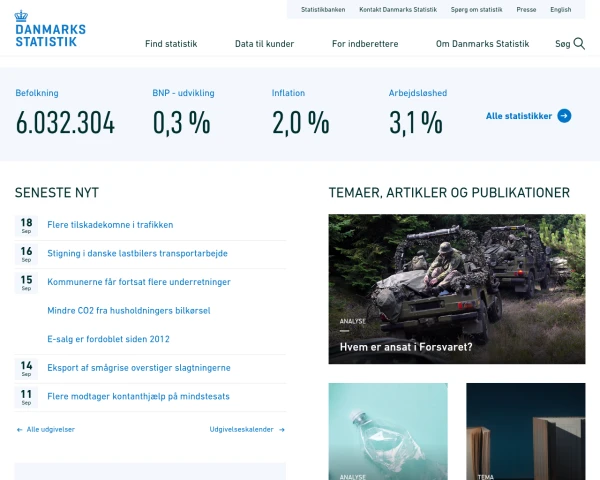Open Kommunerne får fortsat flere underretninger
The height and width of the screenshot is (480, 600).
pyautogui.click(x=139, y=282)
